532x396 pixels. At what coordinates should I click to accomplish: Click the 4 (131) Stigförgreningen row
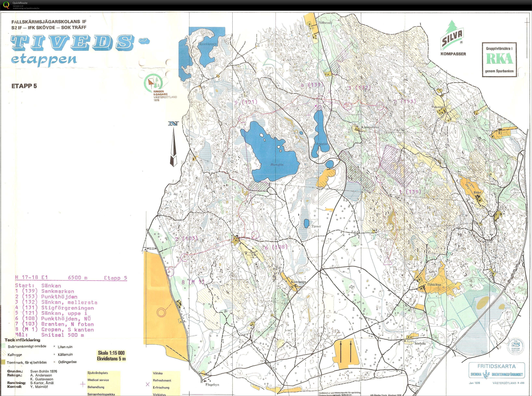click(54, 308)
